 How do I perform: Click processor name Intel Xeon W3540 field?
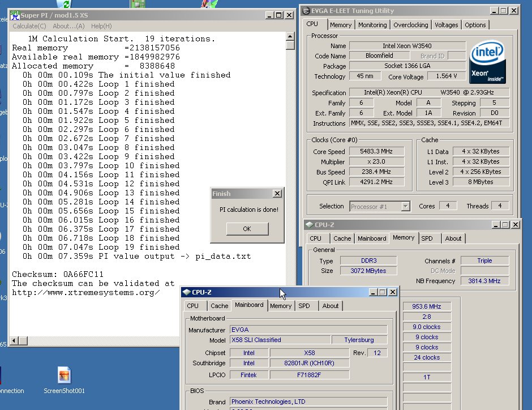pyautogui.click(x=407, y=46)
